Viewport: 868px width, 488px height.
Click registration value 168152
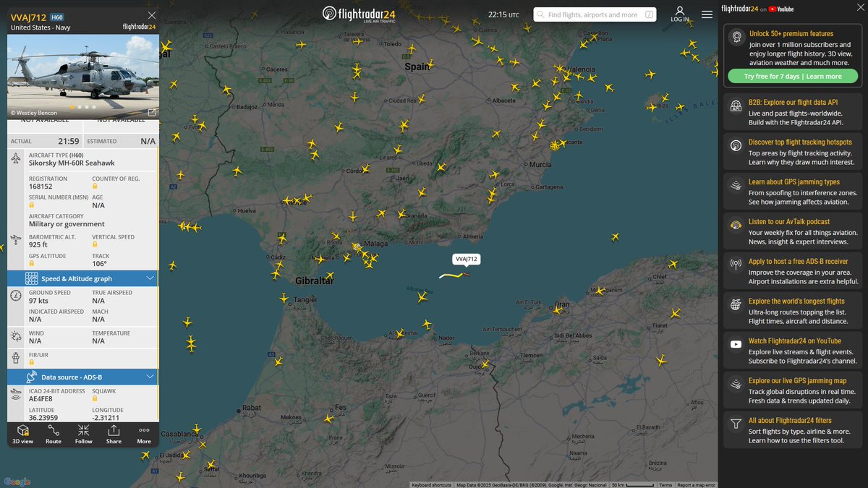click(x=41, y=187)
